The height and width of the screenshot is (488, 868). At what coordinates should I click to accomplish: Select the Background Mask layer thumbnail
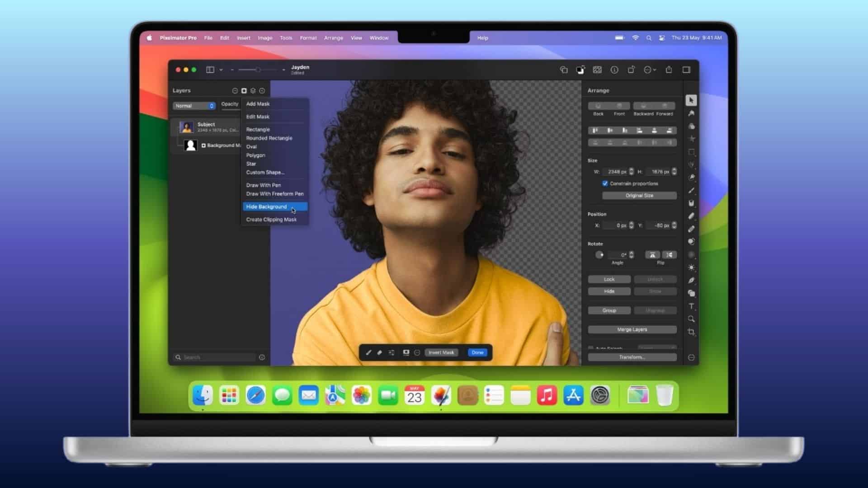click(191, 145)
